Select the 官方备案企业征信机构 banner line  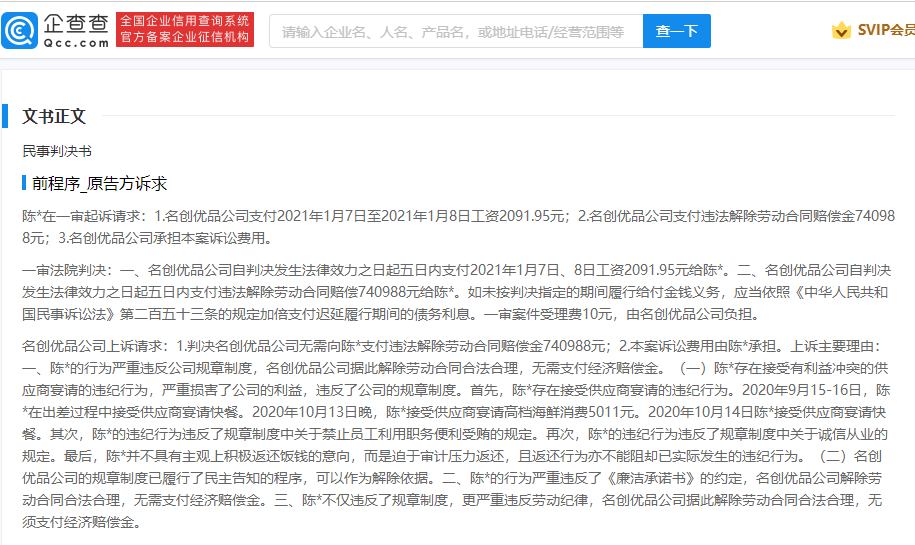click(185, 37)
